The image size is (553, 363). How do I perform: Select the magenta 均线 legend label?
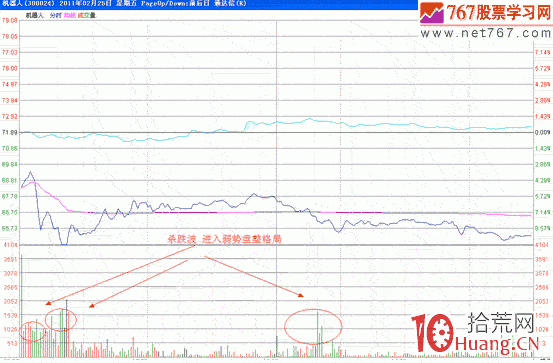point(70,16)
